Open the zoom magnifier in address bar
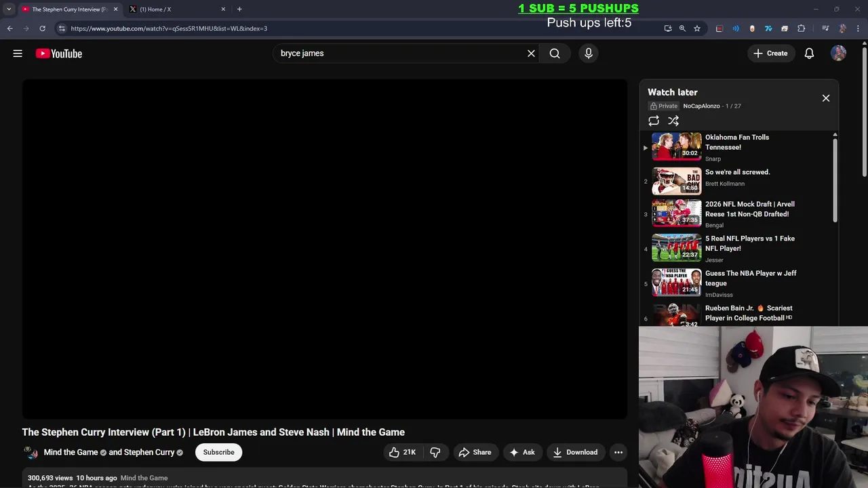This screenshot has height=488, width=868. point(682,28)
